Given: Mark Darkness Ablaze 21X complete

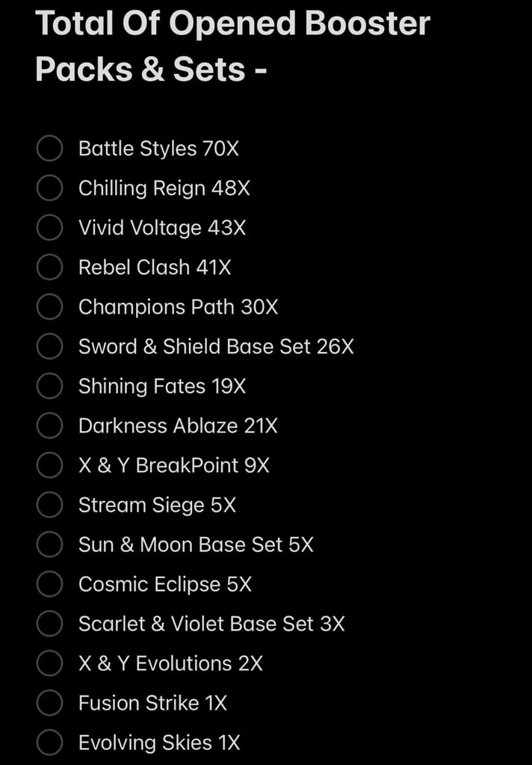Looking at the screenshot, I should coord(49,425).
